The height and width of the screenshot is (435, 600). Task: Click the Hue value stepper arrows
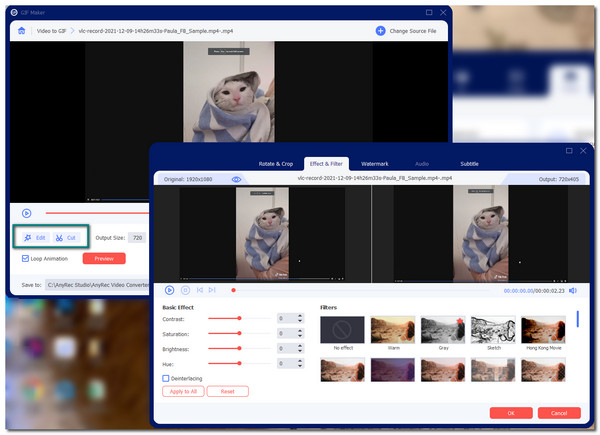(x=300, y=364)
